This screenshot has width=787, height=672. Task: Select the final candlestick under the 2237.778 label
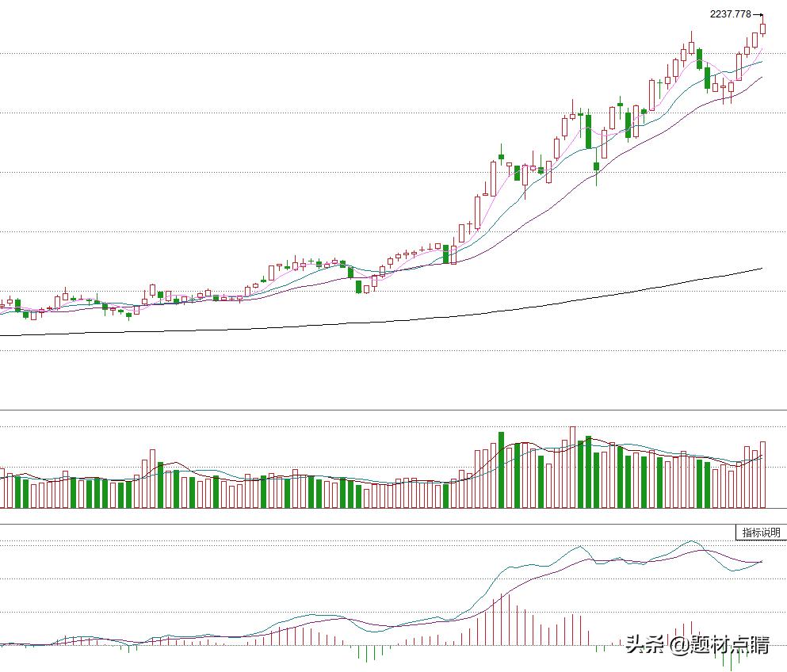(763, 27)
